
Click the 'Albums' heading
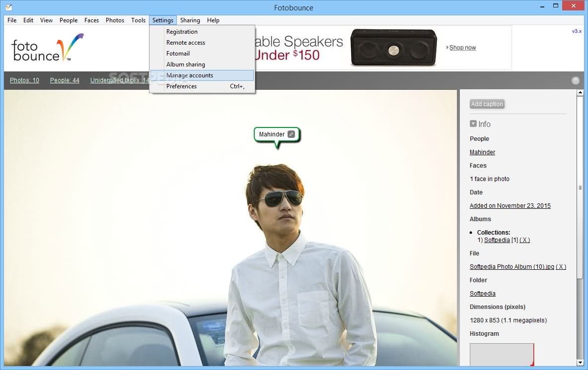click(x=480, y=219)
